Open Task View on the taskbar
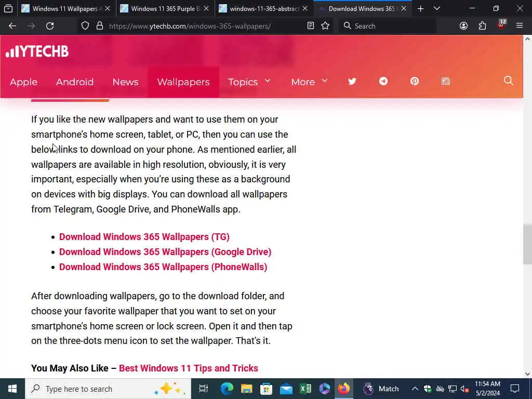 [203, 389]
